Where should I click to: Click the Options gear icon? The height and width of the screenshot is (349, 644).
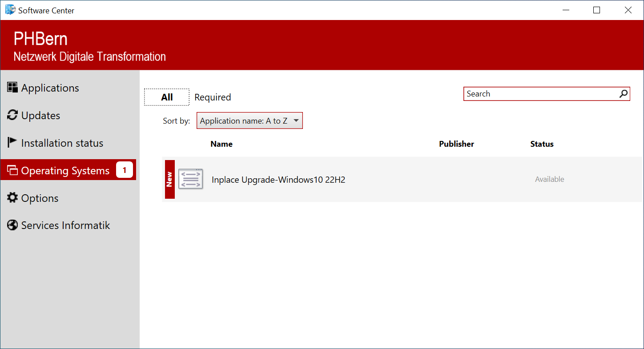click(12, 198)
